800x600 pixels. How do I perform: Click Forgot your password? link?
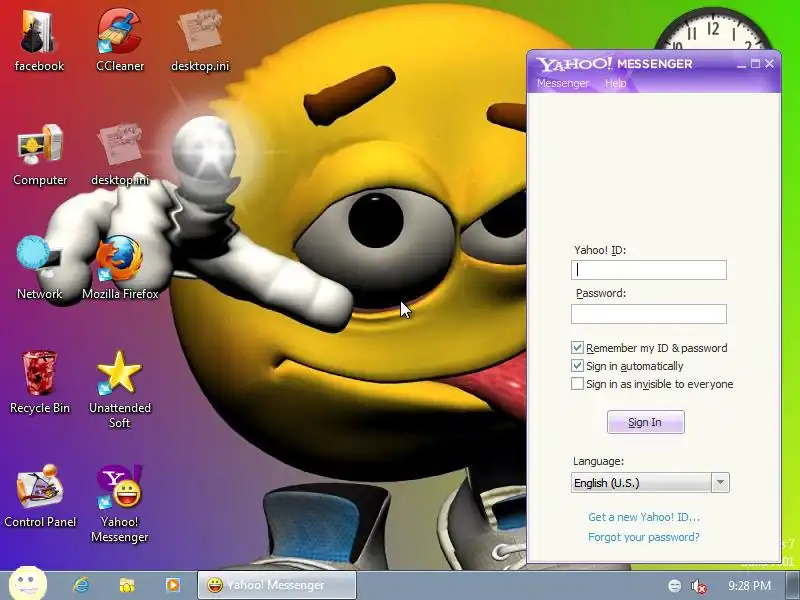[643, 537]
